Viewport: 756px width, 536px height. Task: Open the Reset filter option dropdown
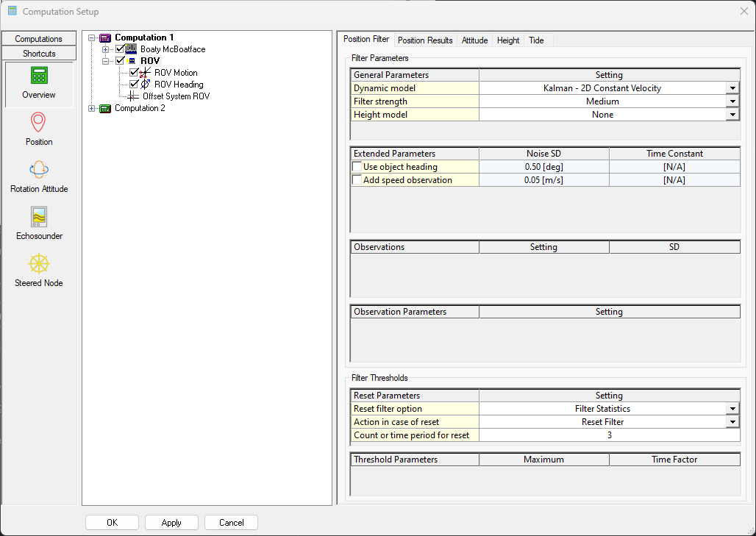point(732,409)
